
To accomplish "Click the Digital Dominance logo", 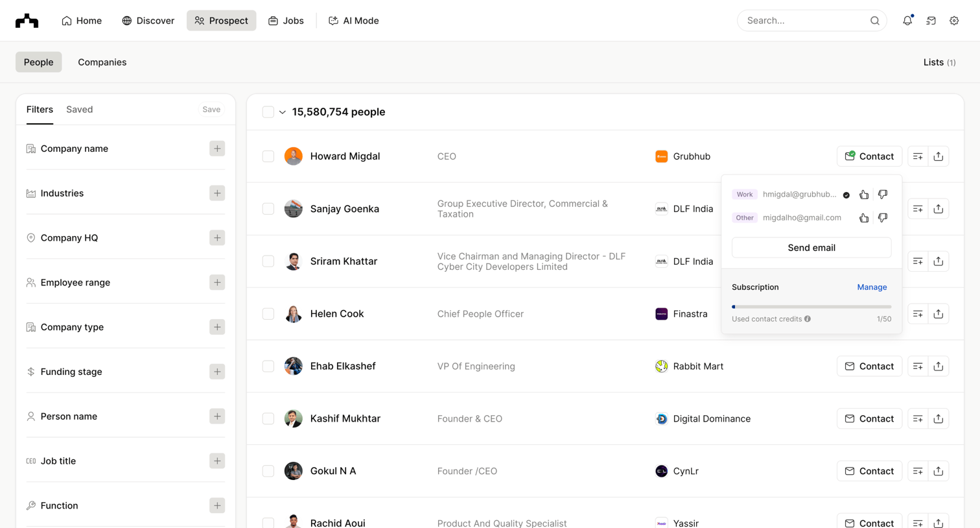I will (661, 419).
